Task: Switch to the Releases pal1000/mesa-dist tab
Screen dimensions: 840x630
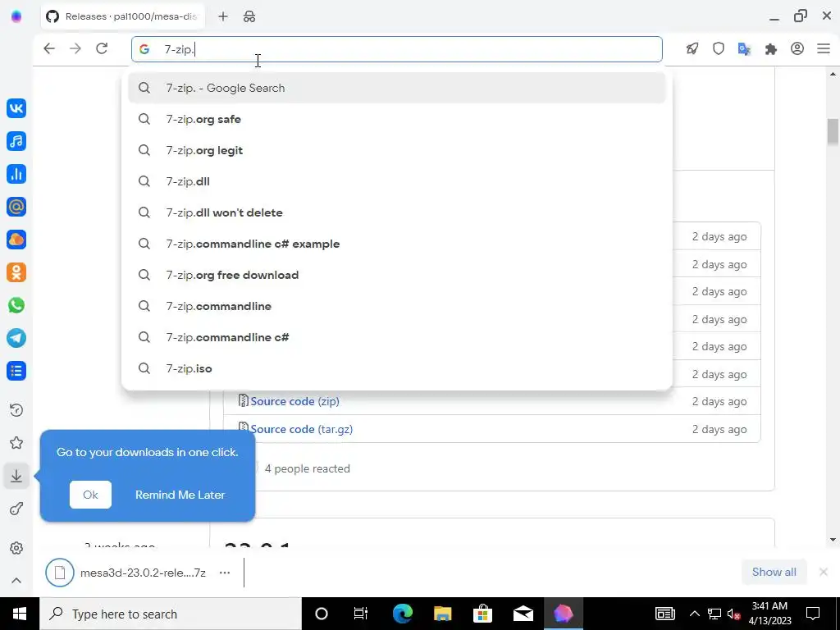Action: click(x=123, y=16)
